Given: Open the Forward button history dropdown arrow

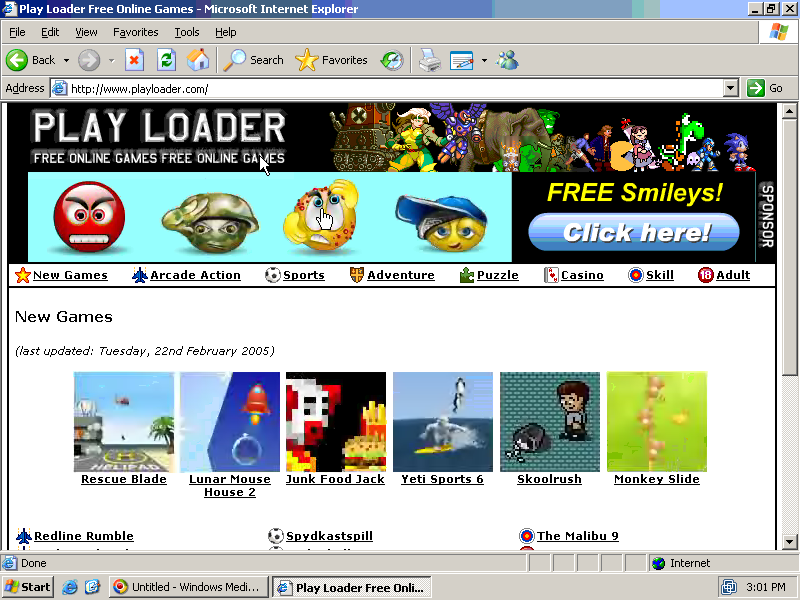Looking at the screenshot, I should pos(111,60).
